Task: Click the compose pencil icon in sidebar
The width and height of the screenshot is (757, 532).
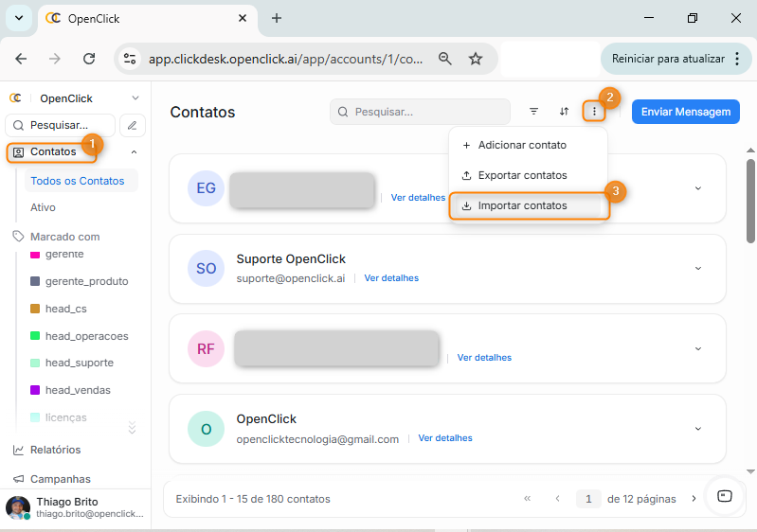Action: coord(132,125)
